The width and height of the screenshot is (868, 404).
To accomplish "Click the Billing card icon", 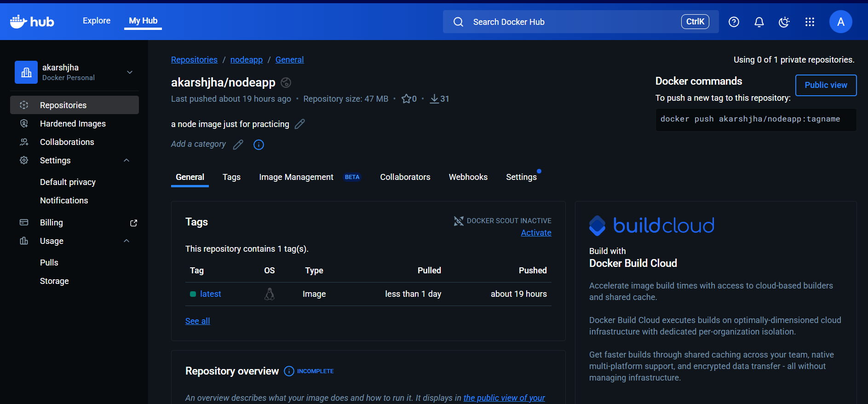I will click(x=24, y=222).
